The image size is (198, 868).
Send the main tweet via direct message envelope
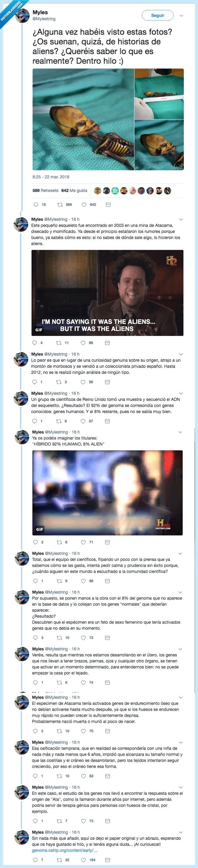coord(108,204)
